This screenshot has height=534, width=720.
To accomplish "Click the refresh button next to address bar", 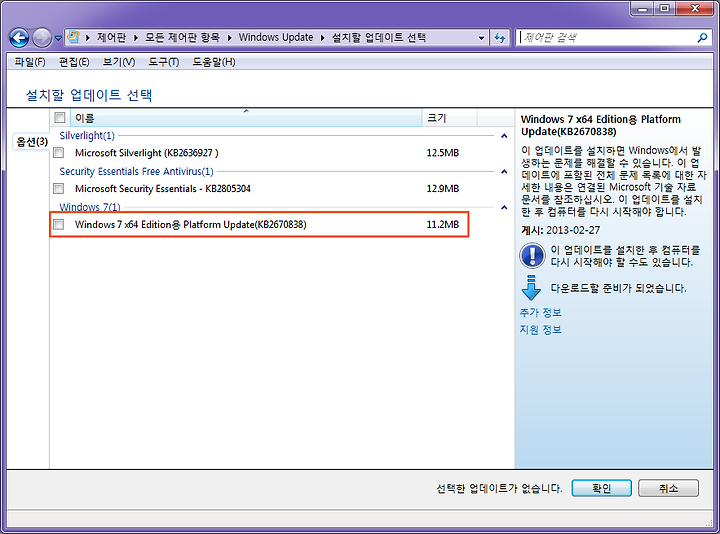I will pos(500,38).
